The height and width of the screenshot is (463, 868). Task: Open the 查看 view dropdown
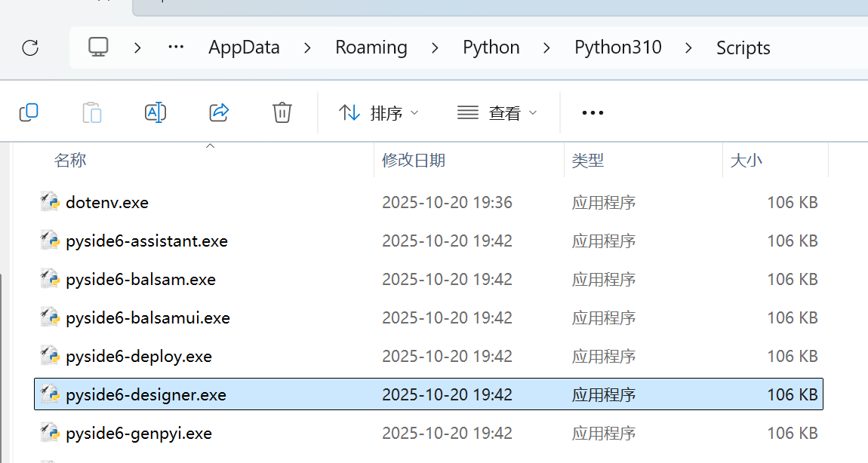tap(497, 113)
